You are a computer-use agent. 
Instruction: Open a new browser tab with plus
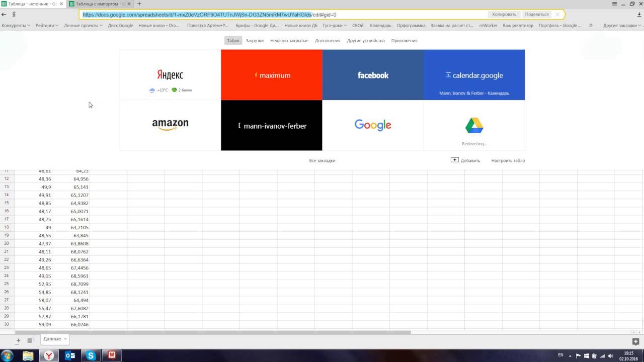139,4
